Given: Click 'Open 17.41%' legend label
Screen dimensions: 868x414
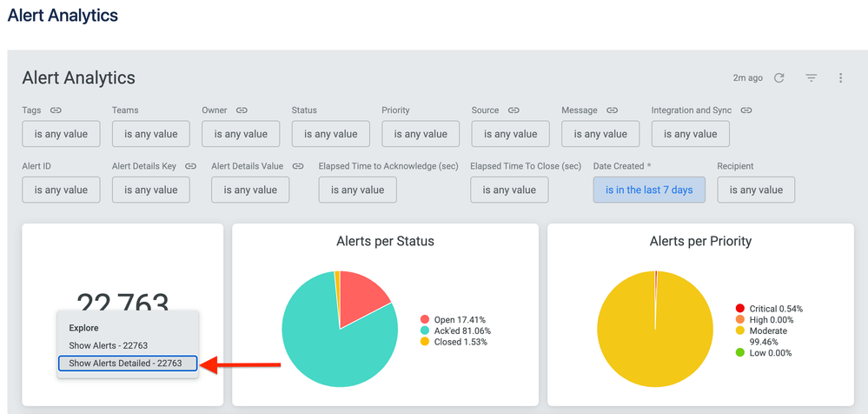Looking at the screenshot, I should click(x=460, y=319).
